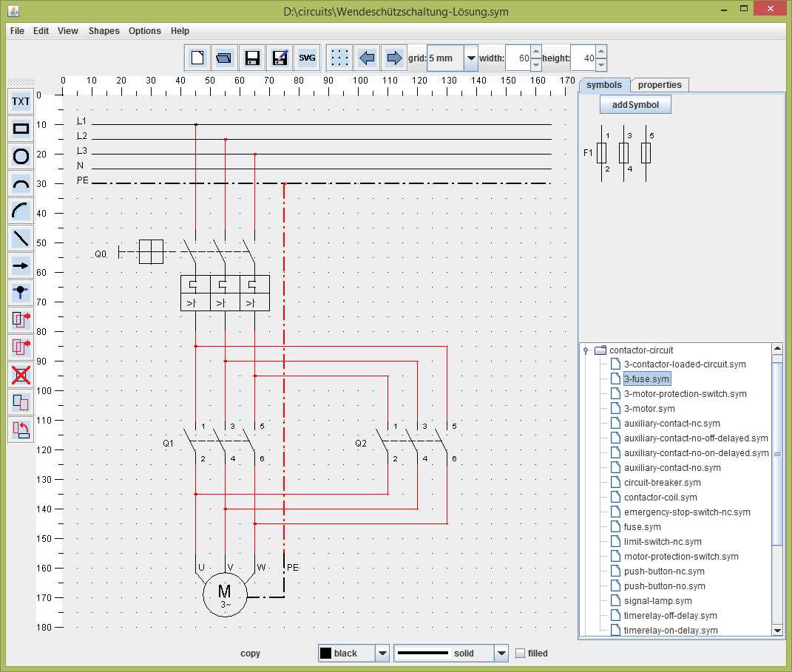
Task: Choose the arrow drawing tool
Action: click(21, 265)
